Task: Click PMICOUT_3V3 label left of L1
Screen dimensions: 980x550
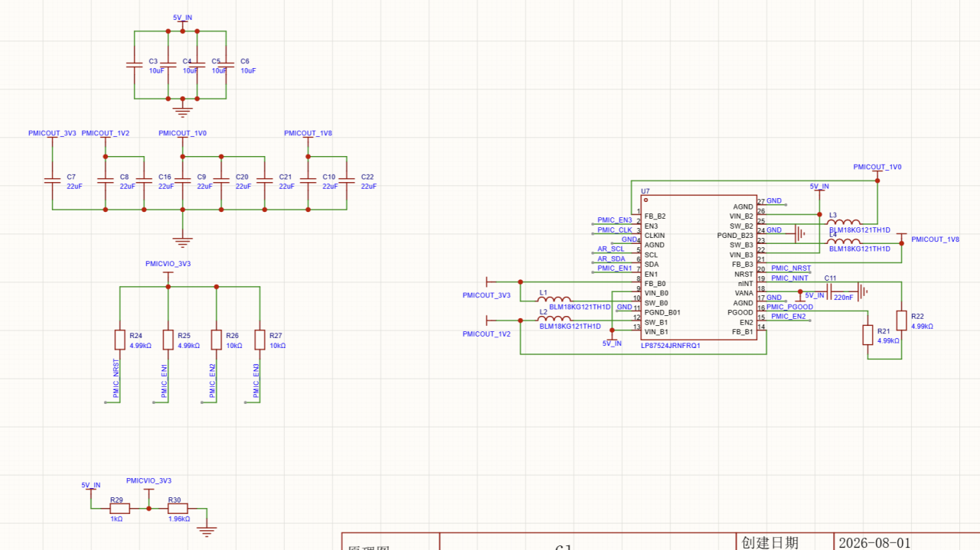Action: (486, 295)
